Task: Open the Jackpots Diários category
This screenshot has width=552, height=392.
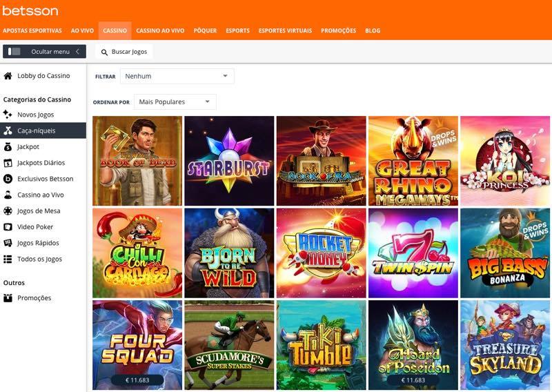Action: [x=41, y=163]
